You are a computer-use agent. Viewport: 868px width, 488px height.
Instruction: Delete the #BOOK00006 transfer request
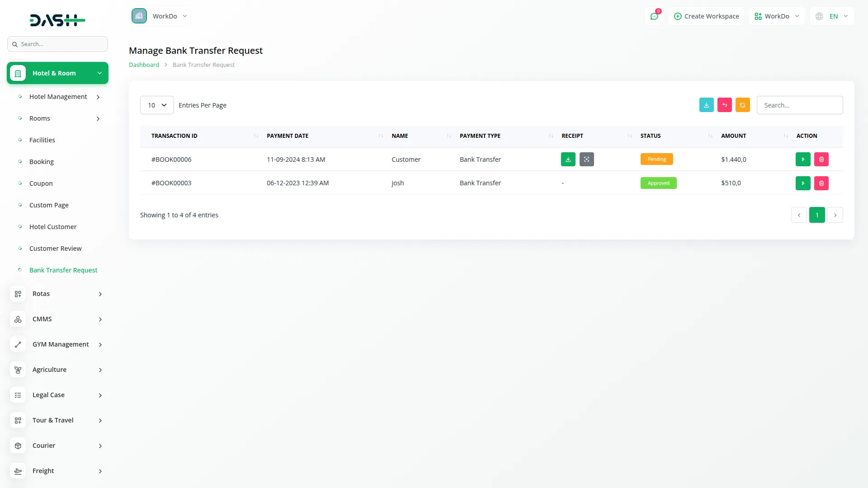coord(821,160)
